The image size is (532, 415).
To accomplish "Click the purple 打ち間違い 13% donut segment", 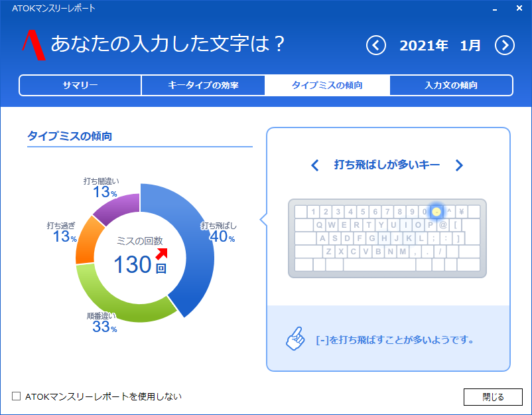I will coord(119,207).
